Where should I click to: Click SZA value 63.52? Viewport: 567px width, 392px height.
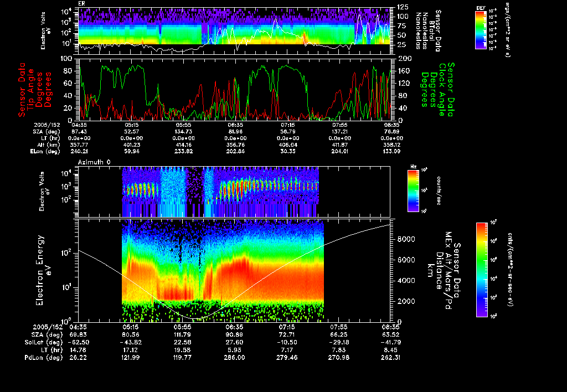pyautogui.click(x=390, y=335)
